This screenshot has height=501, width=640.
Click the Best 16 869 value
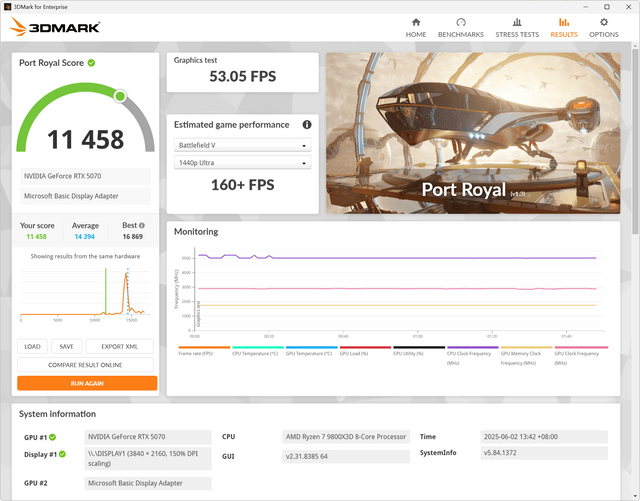pos(133,237)
